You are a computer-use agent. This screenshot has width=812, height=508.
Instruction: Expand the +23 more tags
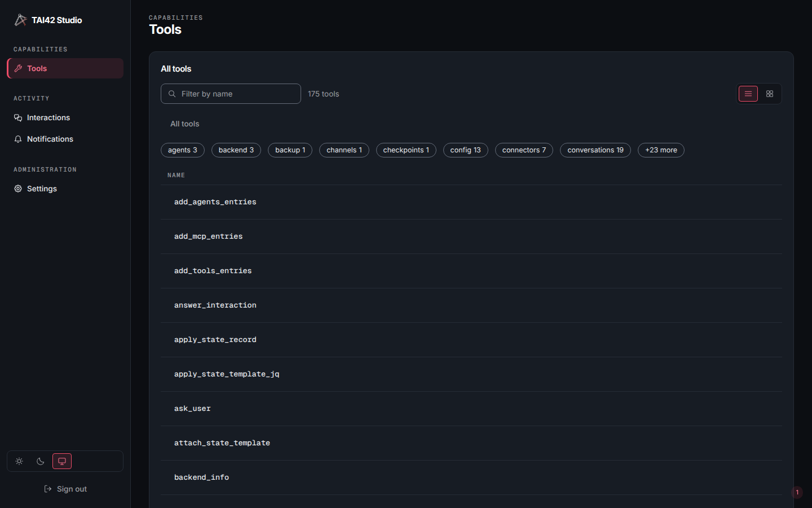661,150
